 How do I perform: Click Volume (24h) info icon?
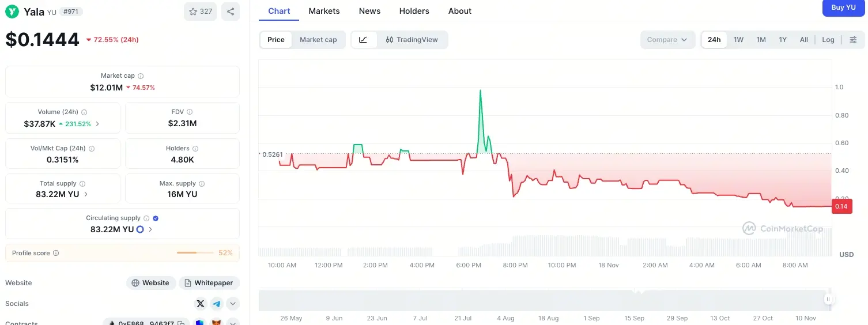(84, 112)
